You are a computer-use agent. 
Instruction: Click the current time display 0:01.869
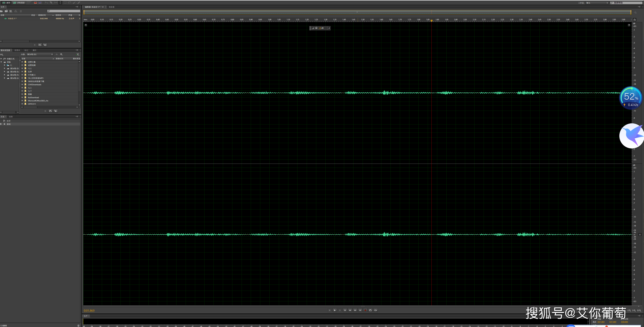click(x=89, y=311)
